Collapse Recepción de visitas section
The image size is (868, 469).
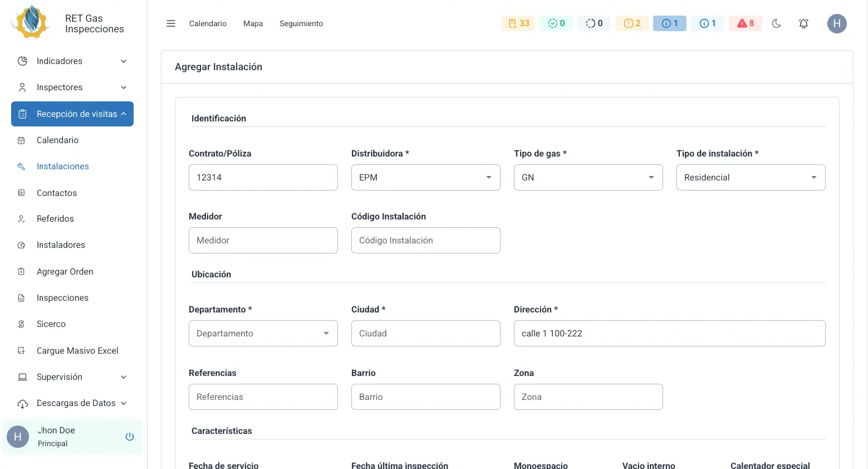click(x=72, y=114)
